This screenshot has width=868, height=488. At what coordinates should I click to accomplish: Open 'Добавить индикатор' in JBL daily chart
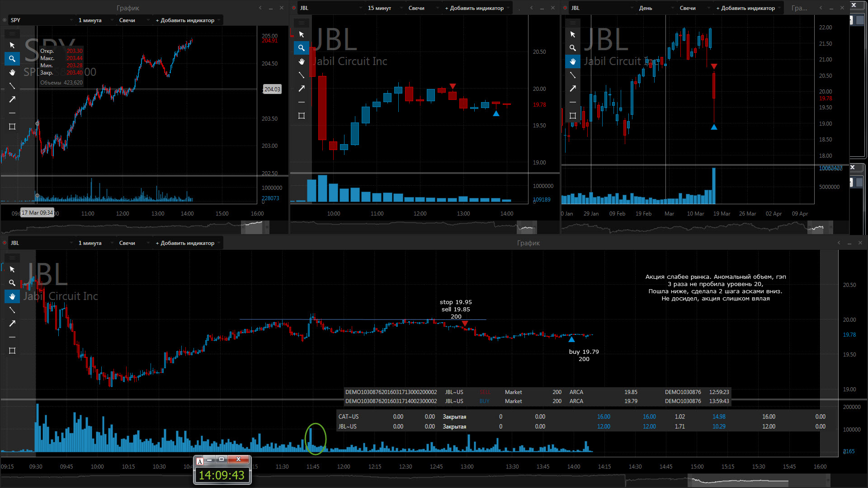pos(748,8)
